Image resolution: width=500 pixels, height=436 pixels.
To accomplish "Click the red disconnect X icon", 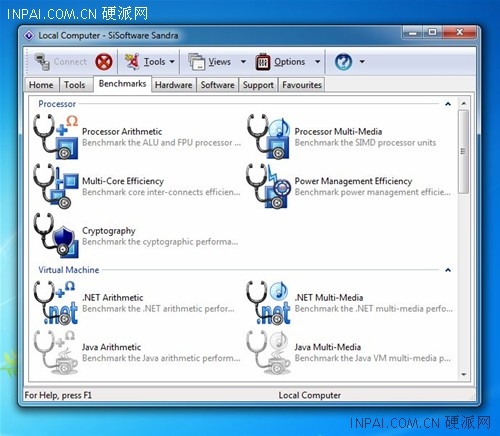I will coord(104,62).
